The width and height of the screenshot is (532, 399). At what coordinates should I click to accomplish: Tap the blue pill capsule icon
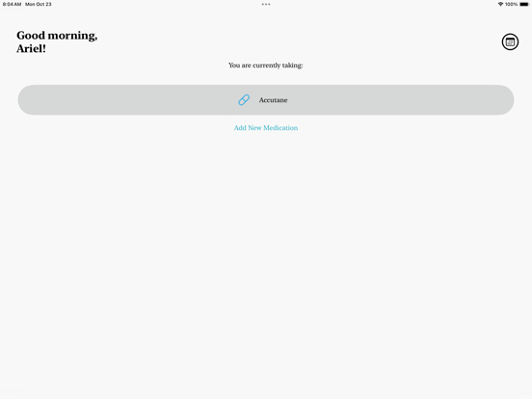244,100
